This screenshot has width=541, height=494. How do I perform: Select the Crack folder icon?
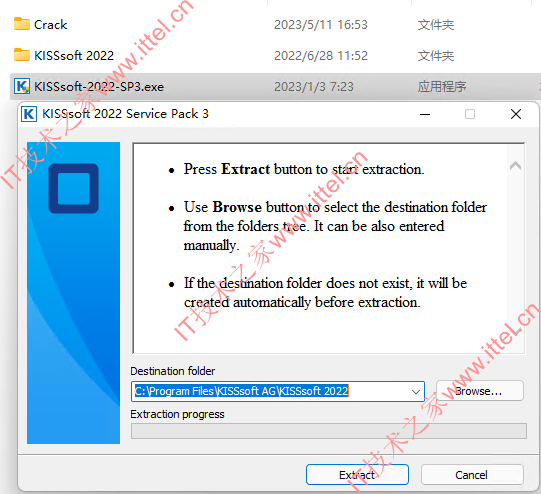[x=22, y=24]
